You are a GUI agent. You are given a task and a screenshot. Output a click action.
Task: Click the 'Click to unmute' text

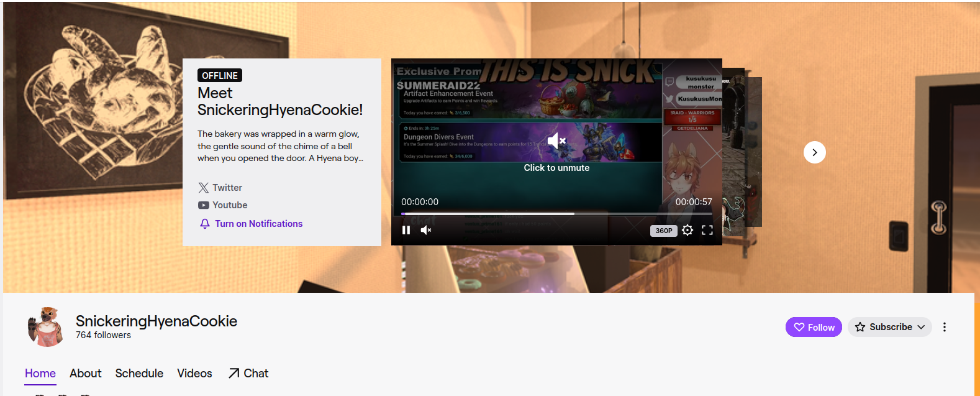(556, 168)
